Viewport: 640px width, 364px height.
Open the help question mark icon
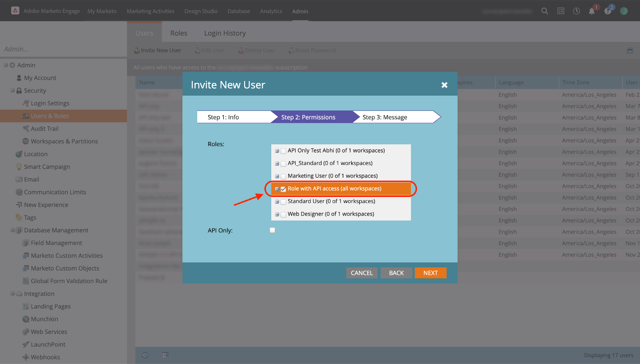click(x=608, y=11)
